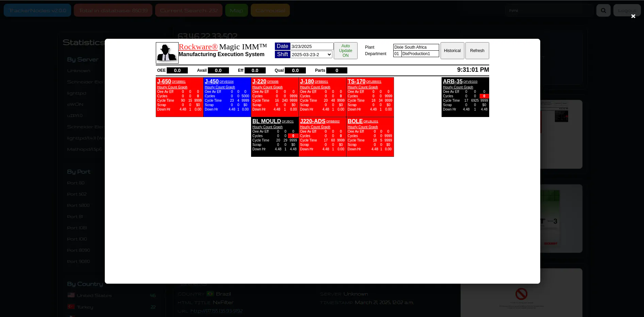Click the Parts value box
Screen dimensions: 644x317
tap(337, 70)
